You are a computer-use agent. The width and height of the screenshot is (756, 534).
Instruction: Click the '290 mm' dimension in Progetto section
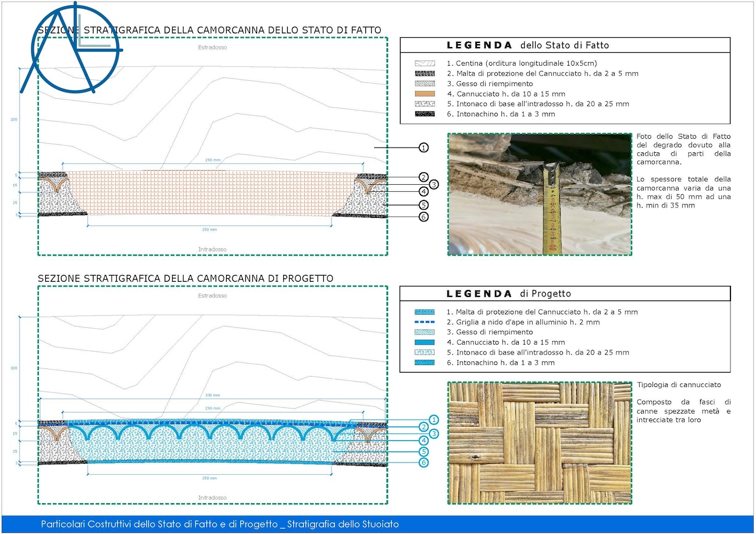click(212, 408)
